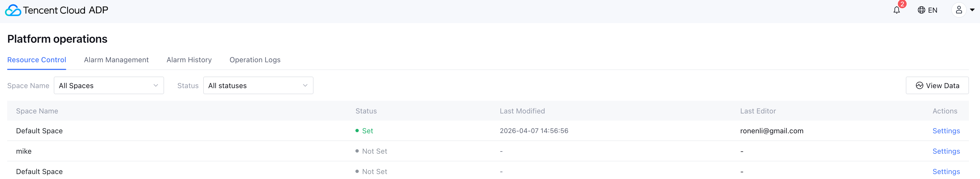Open the notifications bell
Screen dimensions: 980x179
tap(897, 10)
